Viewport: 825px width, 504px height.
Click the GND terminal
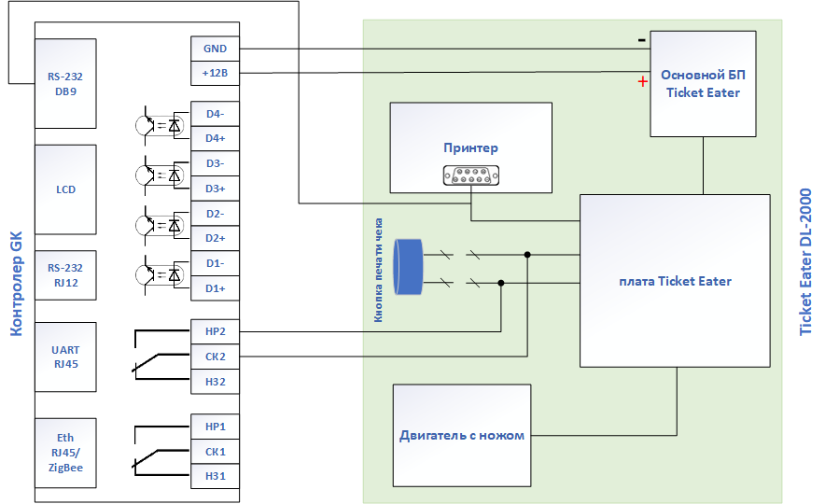(215, 49)
